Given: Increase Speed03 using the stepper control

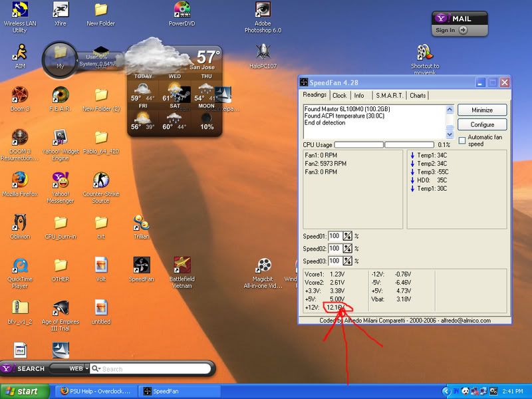Looking at the screenshot, I should tap(347, 260).
